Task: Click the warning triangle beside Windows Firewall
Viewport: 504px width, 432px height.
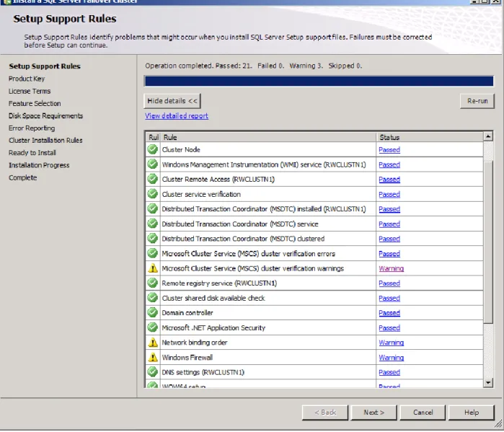Action: click(x=153, y=357)
